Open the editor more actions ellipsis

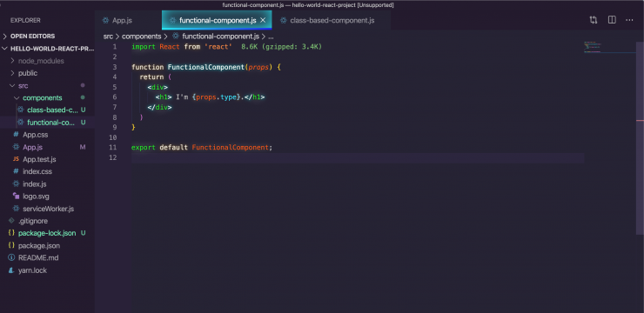click(x=629, y=20)
